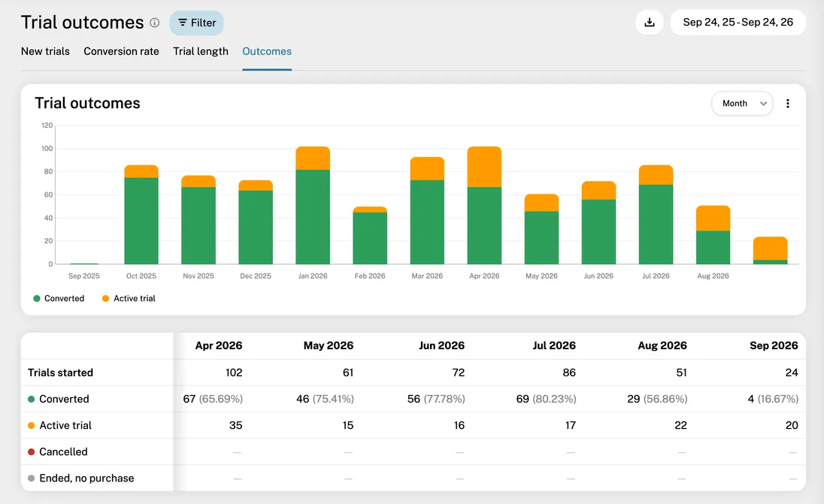Click the Apr 2026 table column header
Screen dimensions: 824x504
pos(219,346)
